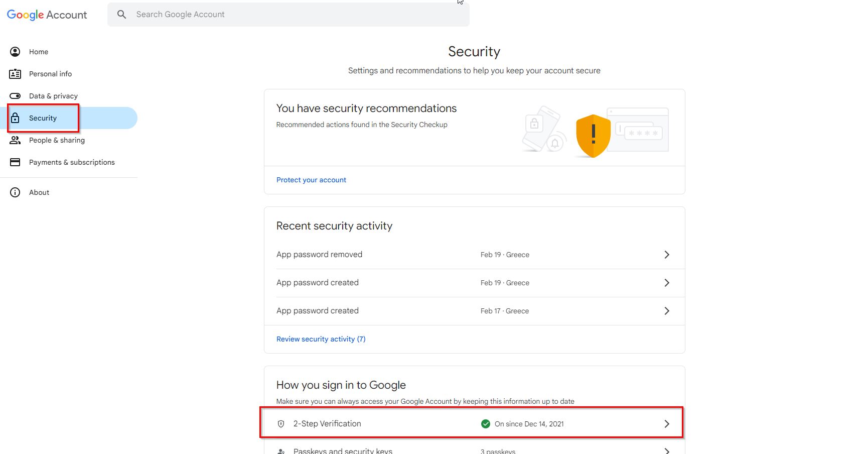The height and width of the screenshot is (454, 868).
Task: Click the 2-Step Verification label
Action: tap(327, 424)
